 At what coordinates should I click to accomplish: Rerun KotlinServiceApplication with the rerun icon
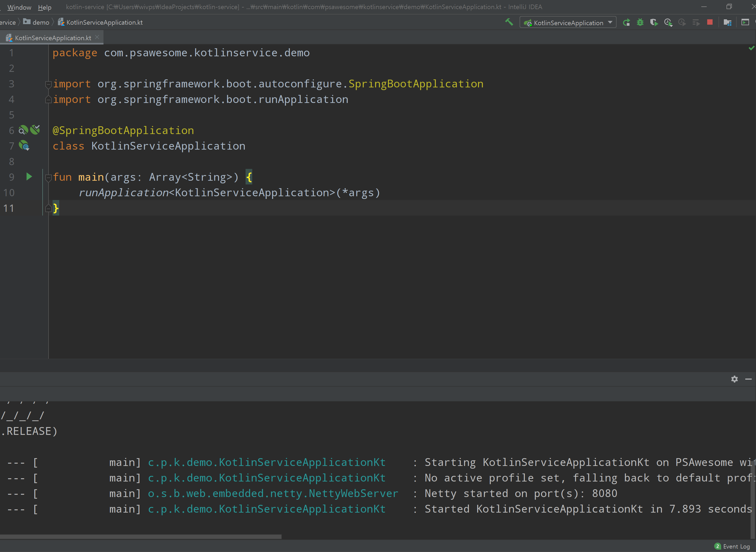(627, 23)
